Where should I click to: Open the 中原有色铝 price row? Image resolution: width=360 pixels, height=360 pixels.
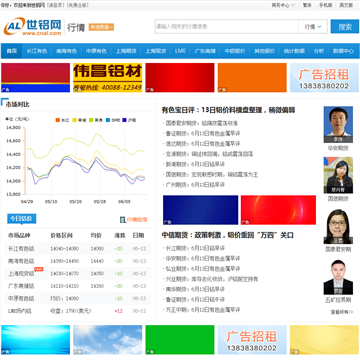click(78, 298)
